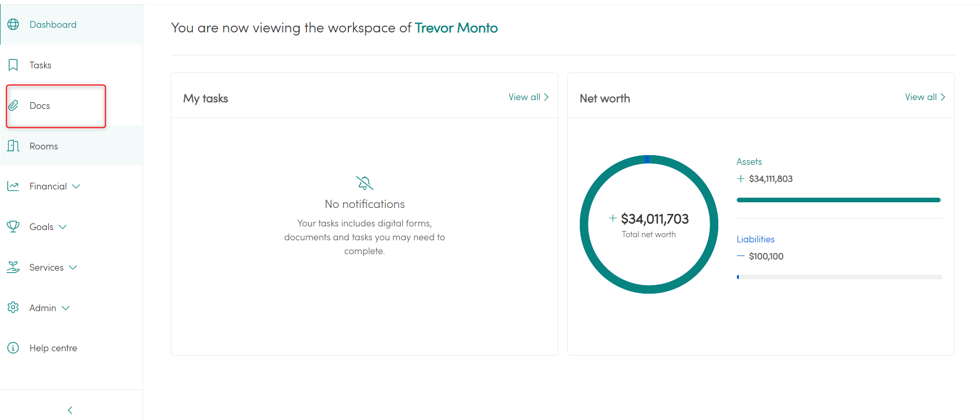
Task: Click View all in My tasks
Action: click(528, 97)
